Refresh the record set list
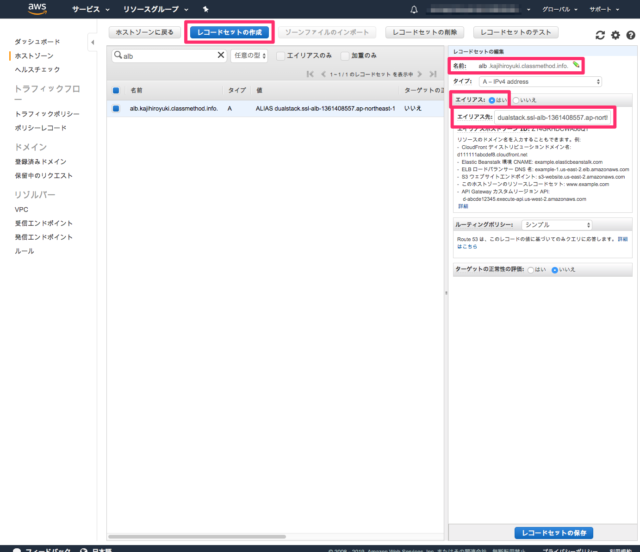The height and width of the screenshot is (552, 640). pyautogui.click(x=599, y=34)
